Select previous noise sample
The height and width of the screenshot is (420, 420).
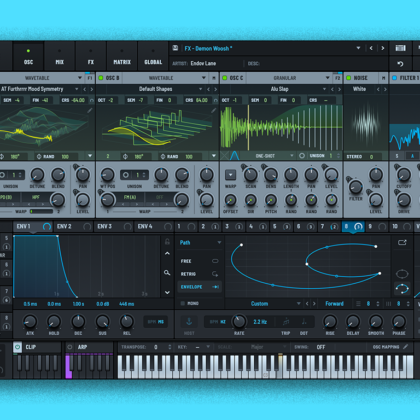pos(378,89)
